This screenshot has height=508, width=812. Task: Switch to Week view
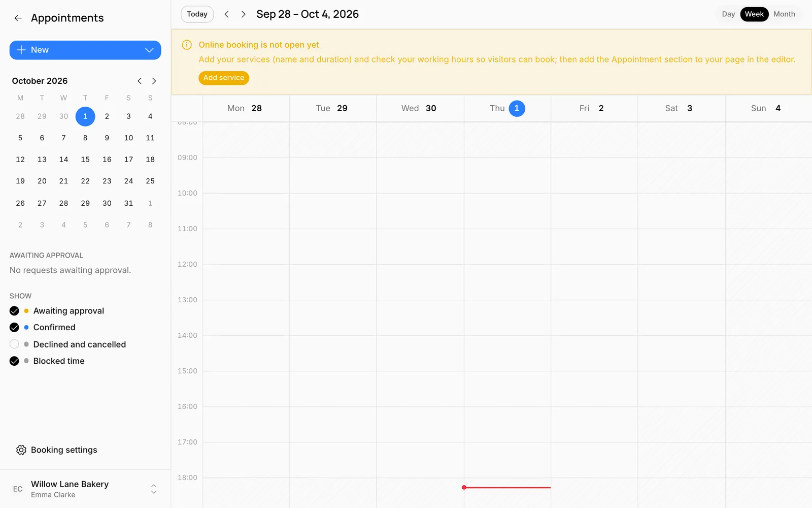(754, 14)
